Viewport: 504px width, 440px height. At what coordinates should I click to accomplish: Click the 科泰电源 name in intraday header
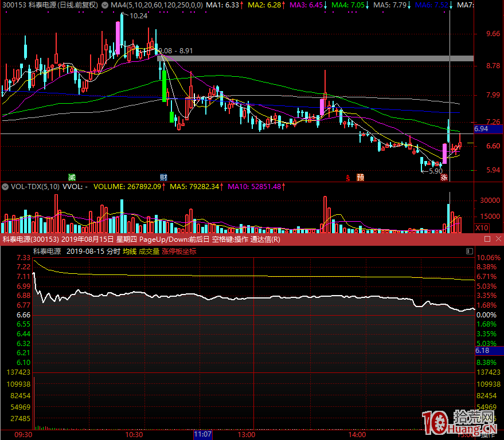(47, 252)
